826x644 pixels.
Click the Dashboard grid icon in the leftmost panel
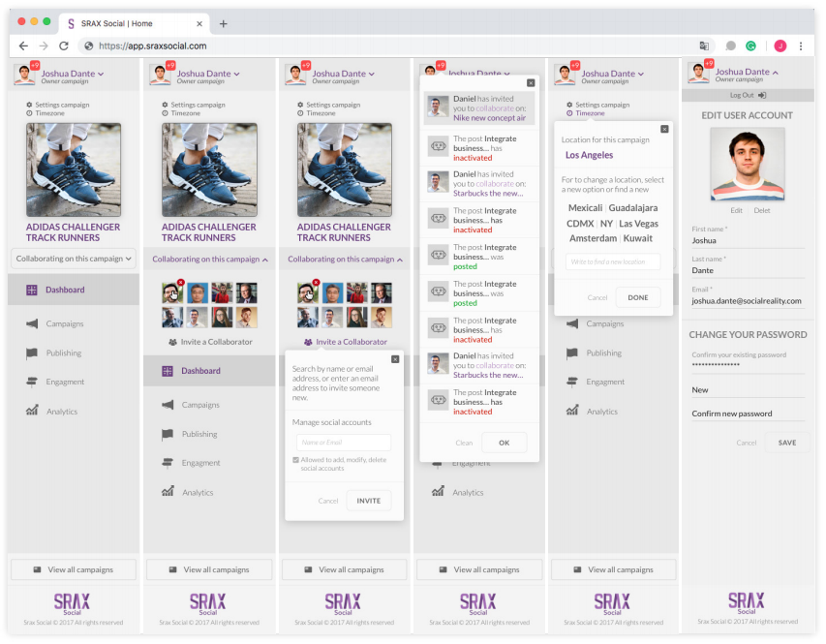click(x=32, y=290)
